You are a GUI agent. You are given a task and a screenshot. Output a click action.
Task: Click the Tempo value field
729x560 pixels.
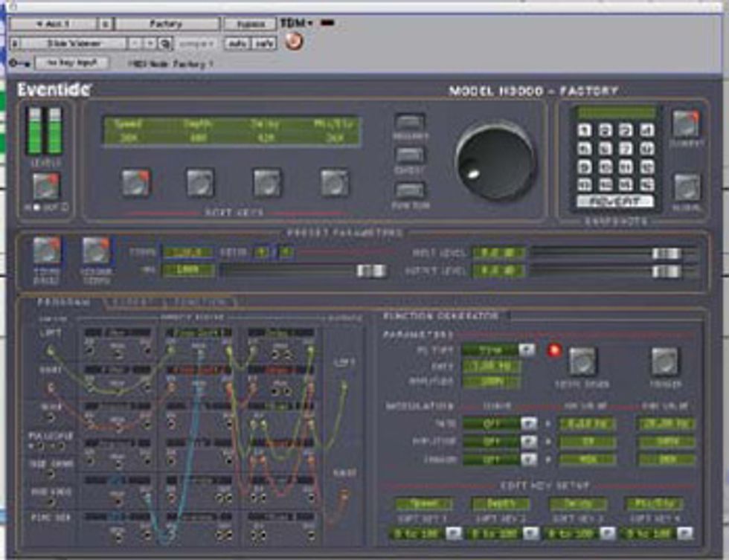tap(187, 252)
